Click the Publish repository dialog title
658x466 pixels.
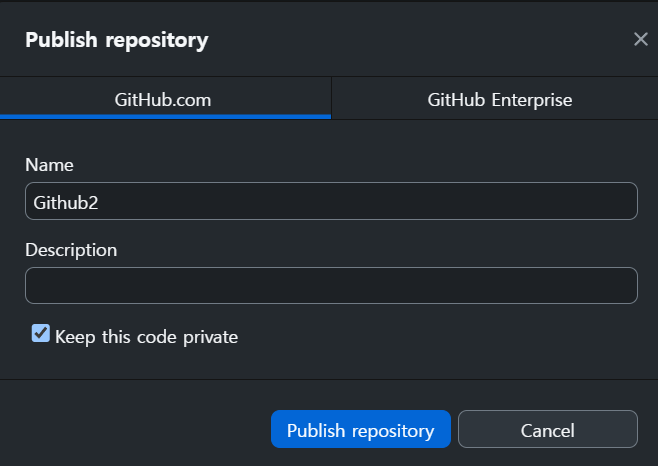tap(116, 40)
